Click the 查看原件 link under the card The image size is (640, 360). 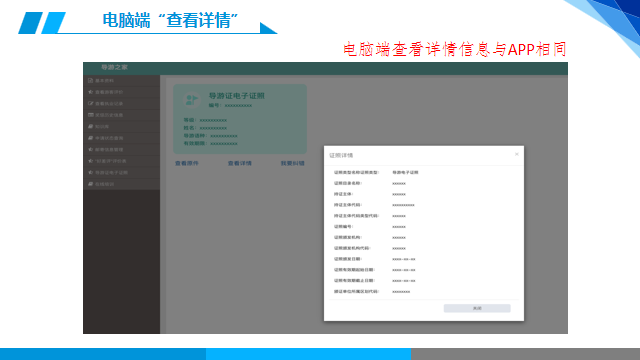(187, 163)
